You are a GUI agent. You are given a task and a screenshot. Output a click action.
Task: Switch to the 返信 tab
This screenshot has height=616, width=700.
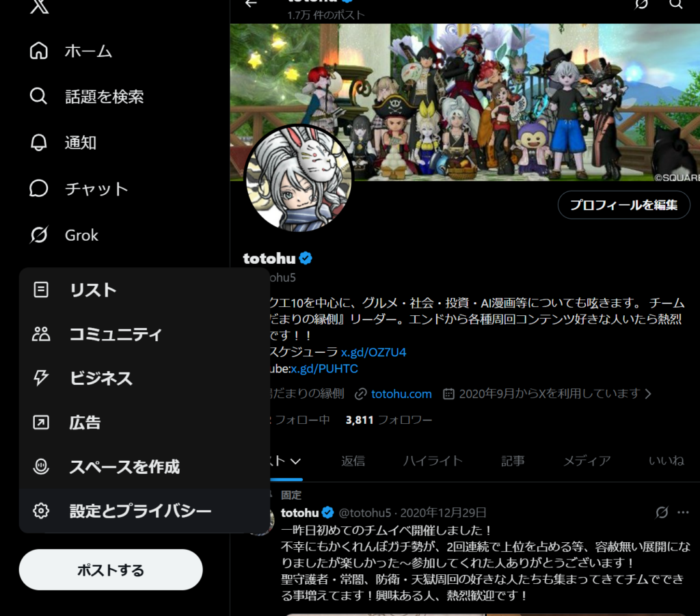click(x=353, y=461)
